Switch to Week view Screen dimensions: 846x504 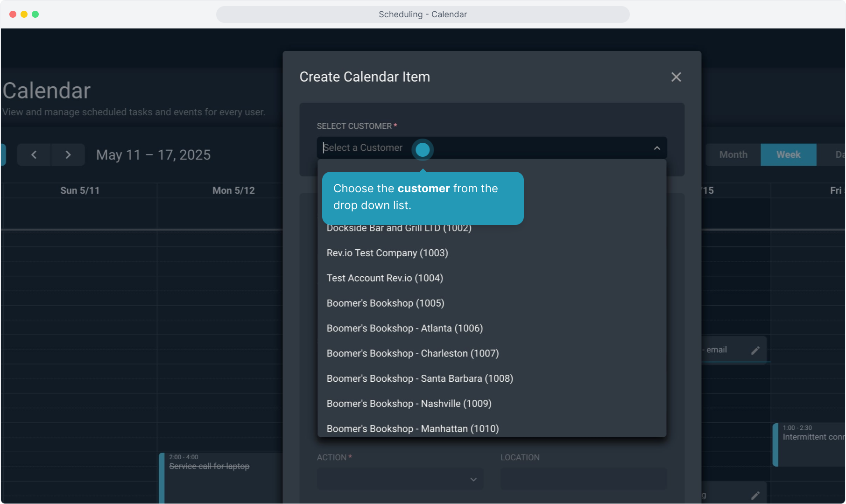(x=788, y=155)
